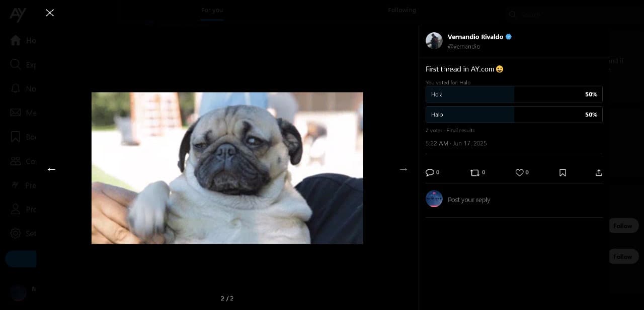Go to previous image with left arrow

point(51,169)
